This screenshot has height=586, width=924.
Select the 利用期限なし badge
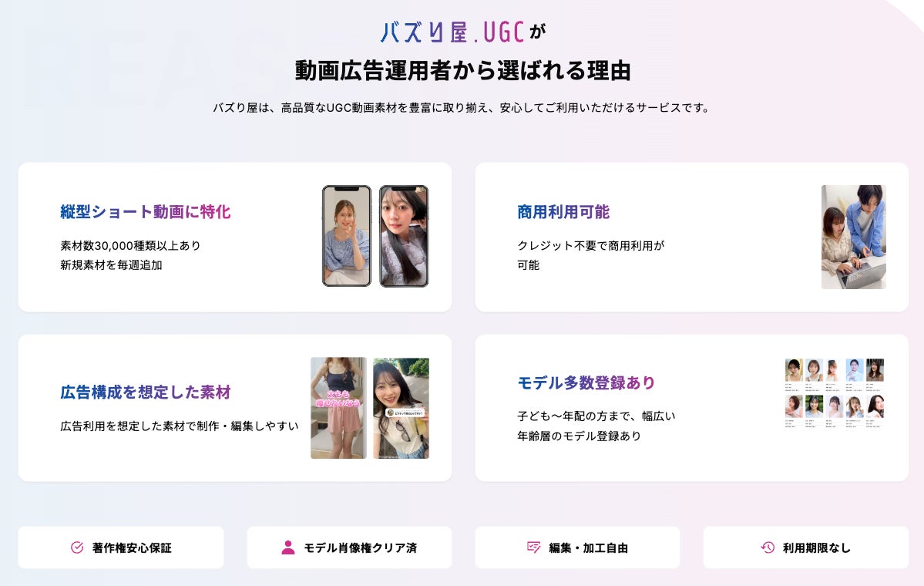(x=805, y=547)
